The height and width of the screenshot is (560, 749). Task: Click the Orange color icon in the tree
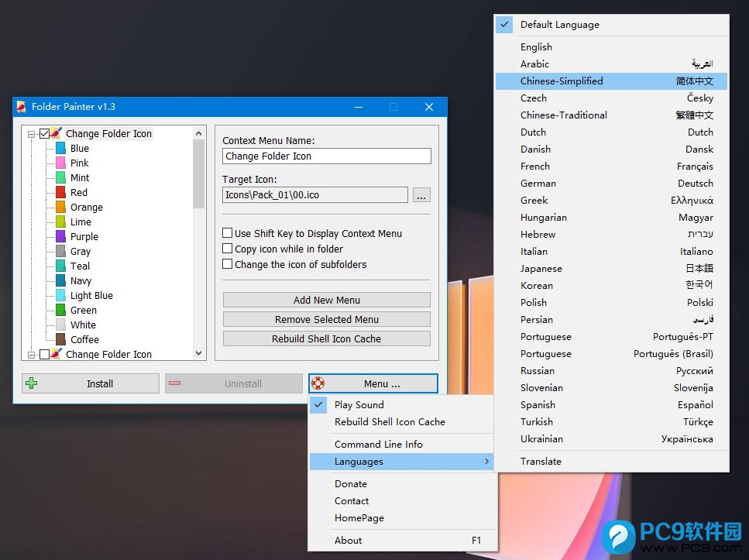click(x=60, y=207)
